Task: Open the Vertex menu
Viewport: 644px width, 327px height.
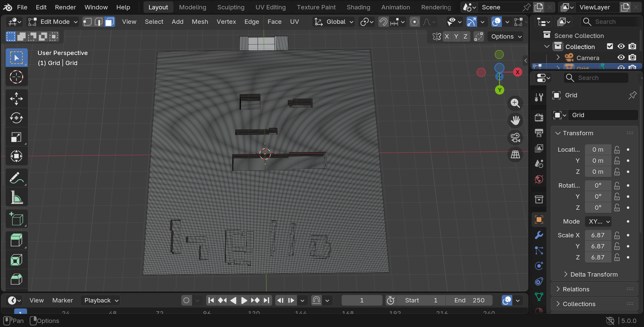Action: pos(226,22)
